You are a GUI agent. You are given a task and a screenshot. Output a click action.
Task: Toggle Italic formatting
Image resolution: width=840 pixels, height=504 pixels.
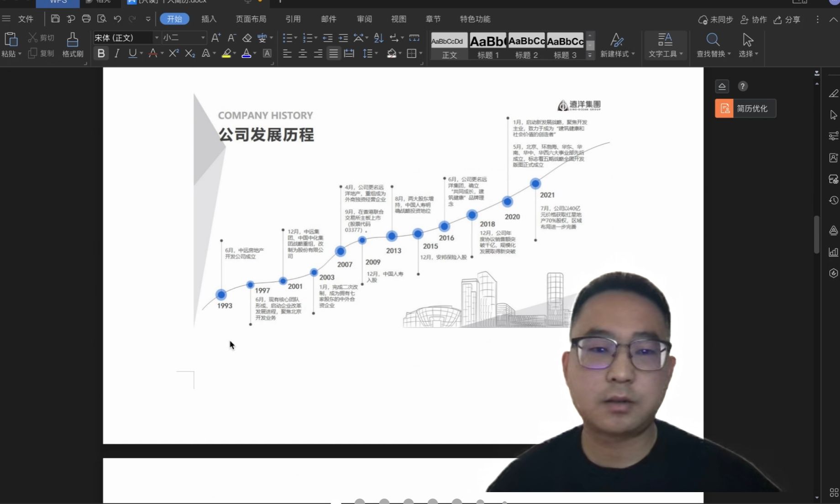(x=117, y=53)
